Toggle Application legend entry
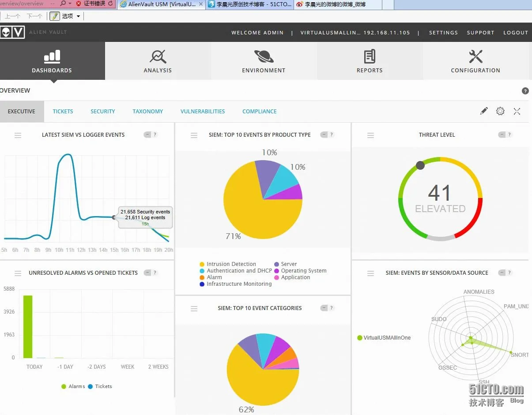Viewport: 532px width, 415px height. tap(292, 277)
